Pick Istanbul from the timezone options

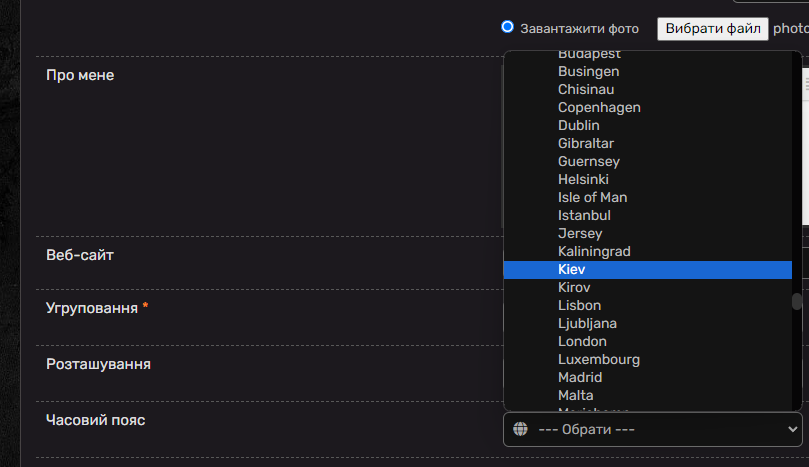click(648, 215)
